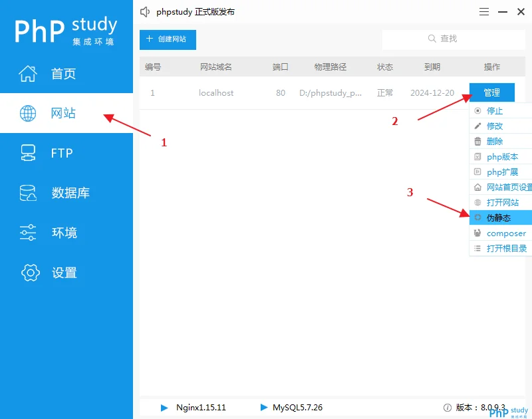Click the globe icon beside 打开网站
The width and height of the screenshot is (532, 419).
477,202
